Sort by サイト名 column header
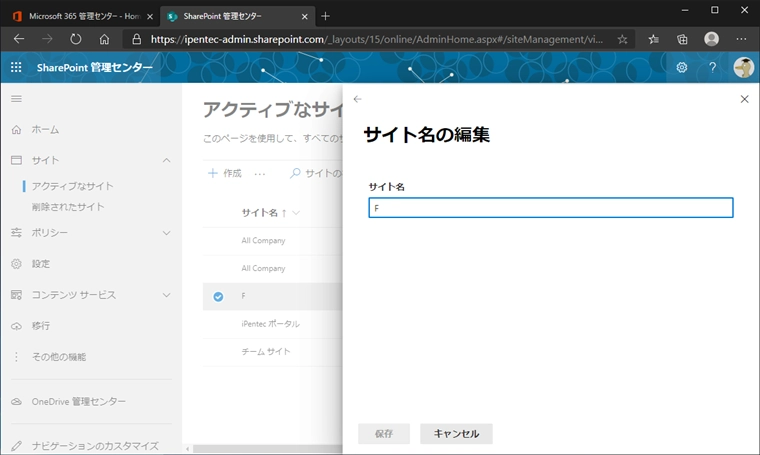 (260, 213)
